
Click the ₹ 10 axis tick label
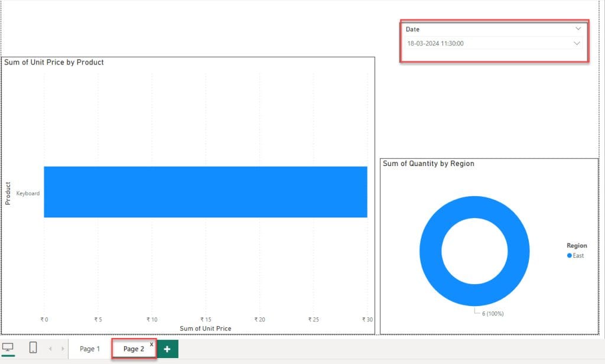pos(152,320)
